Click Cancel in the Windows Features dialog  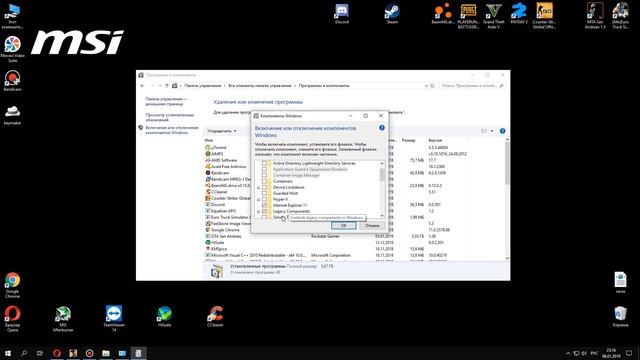[372, 225]
